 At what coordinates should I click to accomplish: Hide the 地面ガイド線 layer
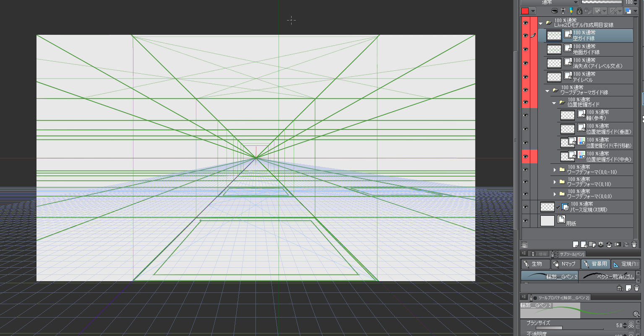[x=525, y=49]
